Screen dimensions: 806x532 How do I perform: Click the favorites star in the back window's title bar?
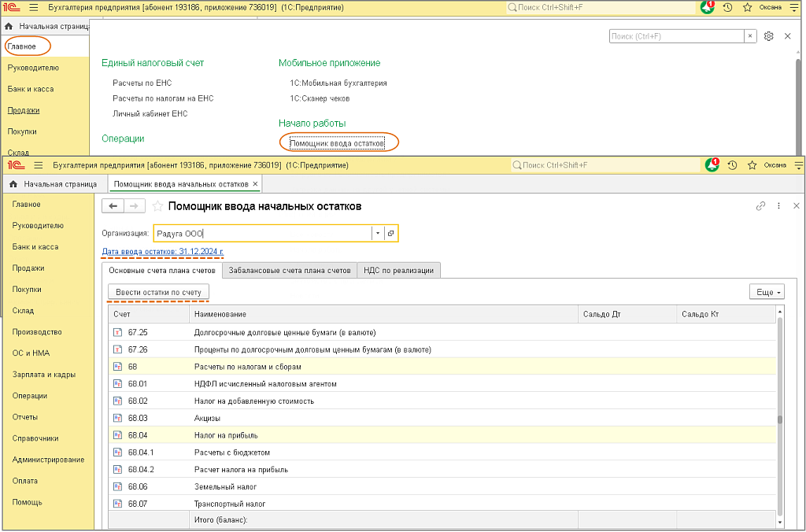pos(748,8)
